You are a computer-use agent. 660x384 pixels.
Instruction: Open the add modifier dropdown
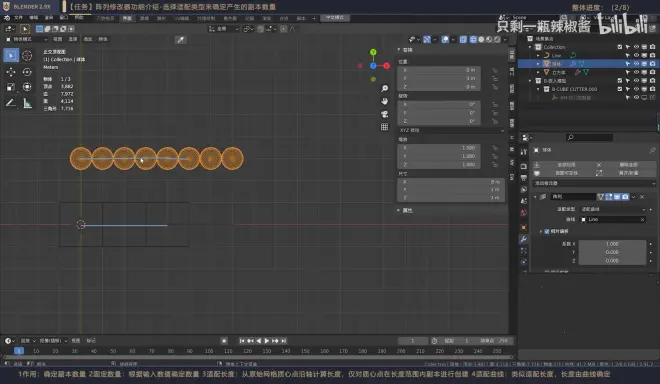click(x=594, y=183)
